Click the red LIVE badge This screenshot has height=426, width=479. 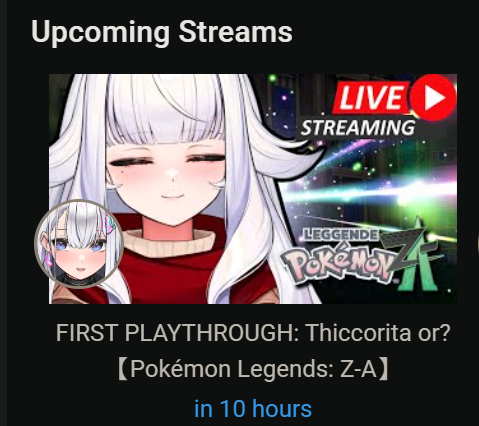pyautogui.click(x=371, y=98)
